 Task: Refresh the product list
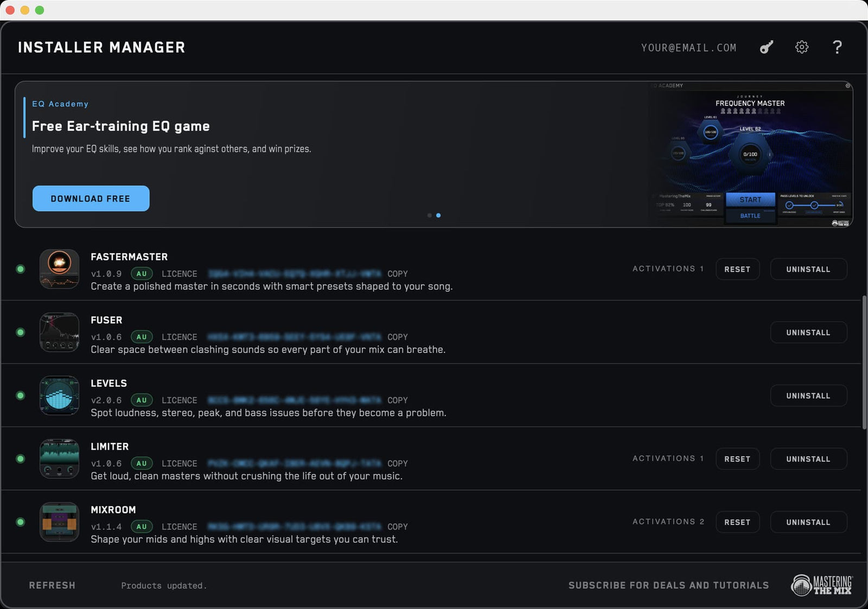tap(52, 585)
